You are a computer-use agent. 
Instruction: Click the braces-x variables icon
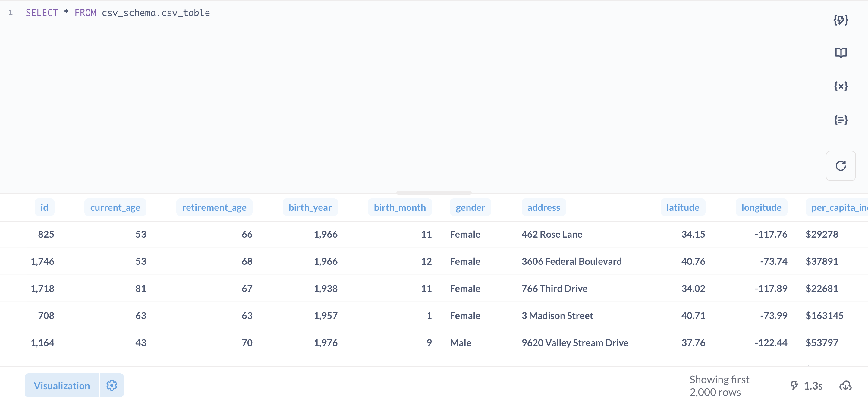pos(841,86)
